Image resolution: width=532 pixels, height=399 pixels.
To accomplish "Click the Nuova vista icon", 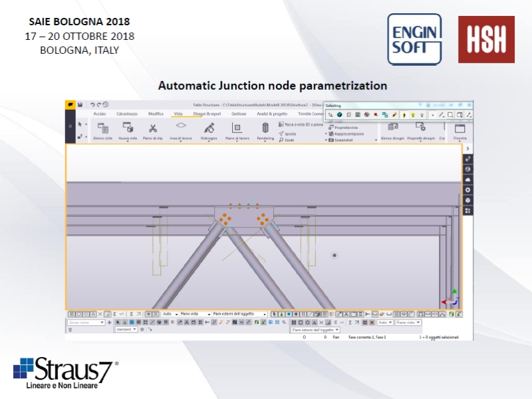I will click(x=128, y=128).
